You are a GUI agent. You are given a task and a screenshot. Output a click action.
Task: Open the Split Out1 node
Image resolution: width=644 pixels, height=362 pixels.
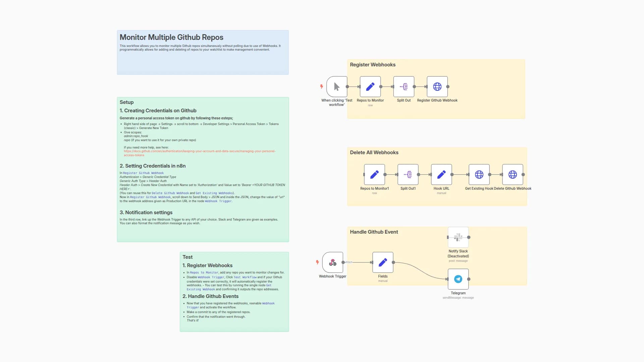click(x=408, y=174)
